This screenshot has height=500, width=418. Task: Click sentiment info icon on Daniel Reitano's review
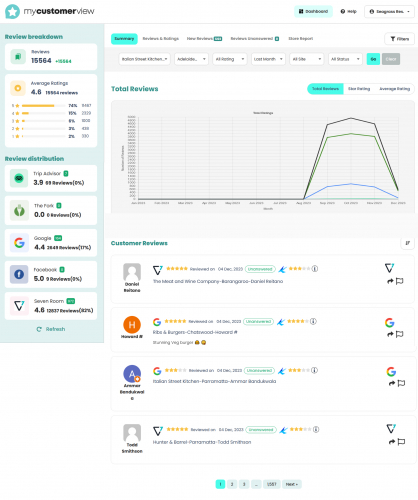[315, 269]
